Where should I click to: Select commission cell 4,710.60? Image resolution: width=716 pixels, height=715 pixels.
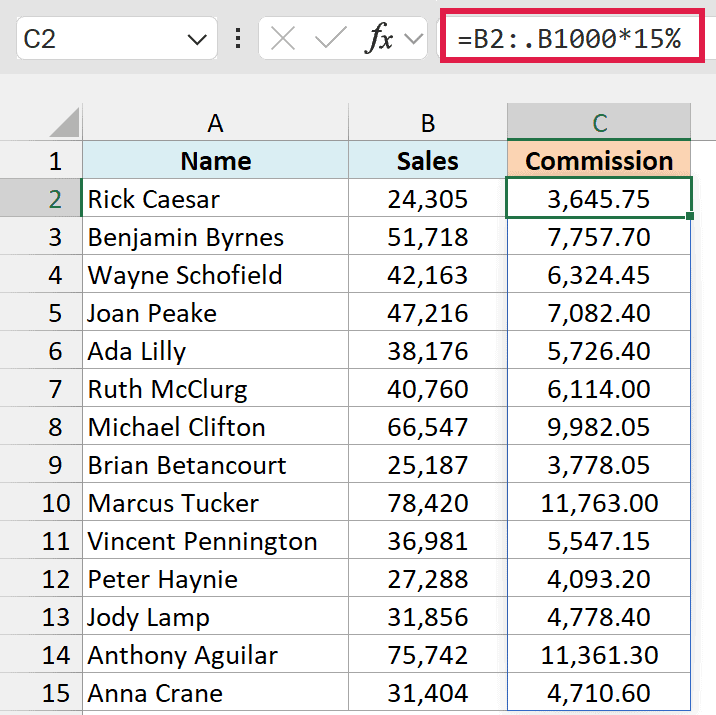coord(599,693)
